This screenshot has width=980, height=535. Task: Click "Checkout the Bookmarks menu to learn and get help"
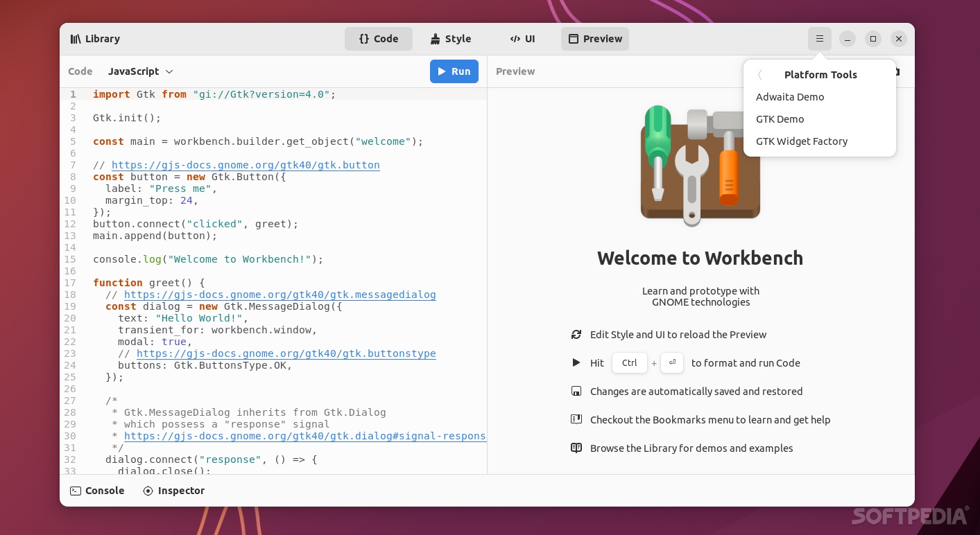[710, 420]
